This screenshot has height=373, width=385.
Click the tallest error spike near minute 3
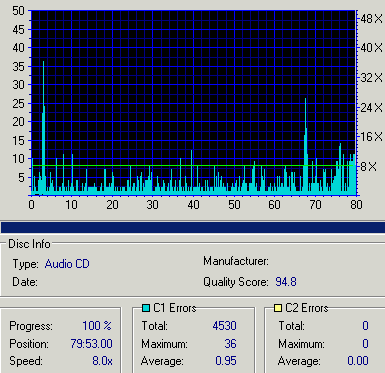[x=43, y=127]
